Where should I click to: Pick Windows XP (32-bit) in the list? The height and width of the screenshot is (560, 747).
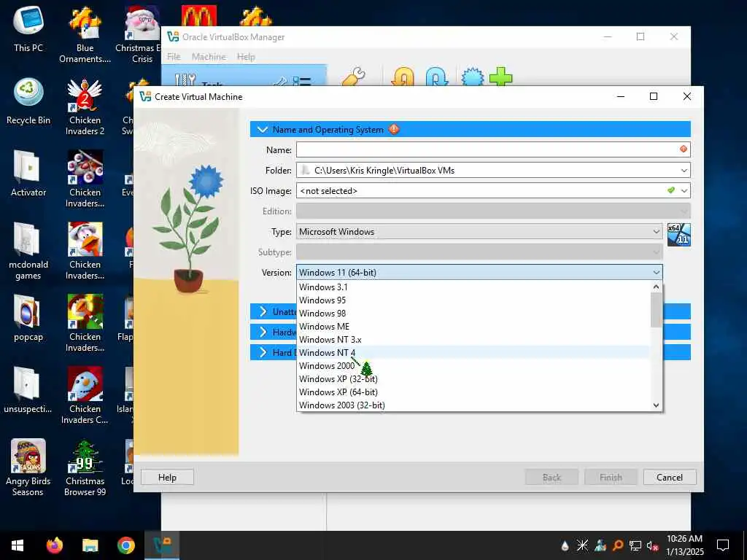pos(473,379)
